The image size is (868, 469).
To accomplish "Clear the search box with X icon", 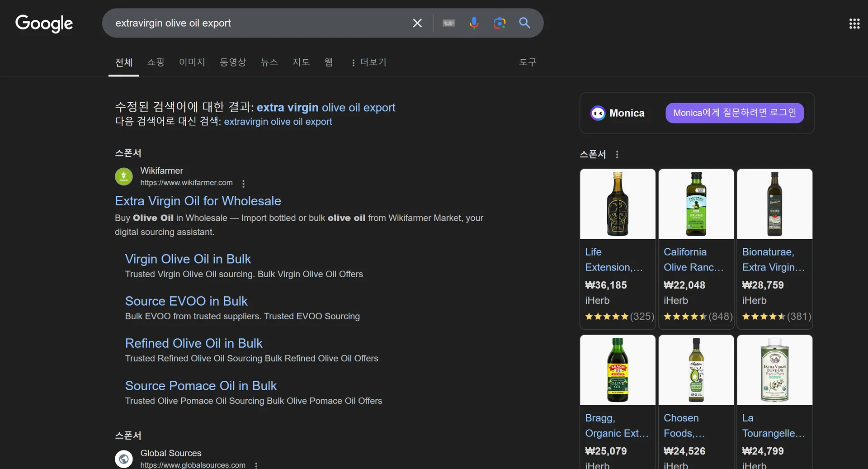I will coord(417,23).
